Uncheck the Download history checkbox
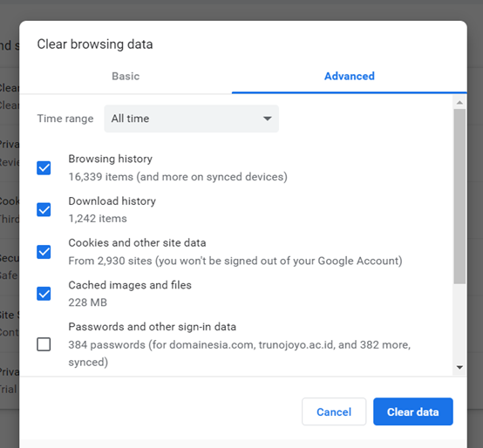The image size is (483, 448). (x=44, y=210)
